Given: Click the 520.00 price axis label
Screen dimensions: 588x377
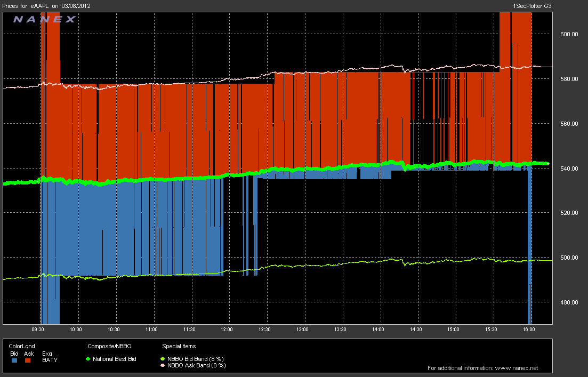Looking at the screenshot, I should [569, 213].
